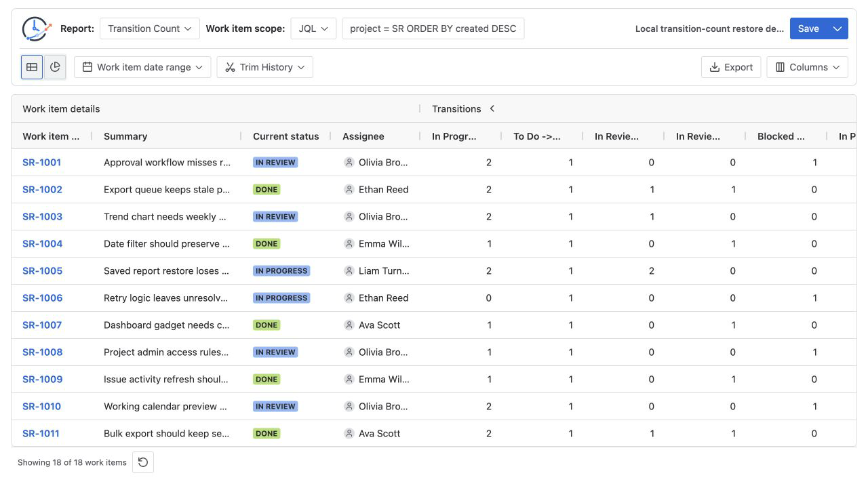Image resolution: width=868 pixels, height=488 pixels.
Task: Open work item SR-1005
Action: click(42, 270)
